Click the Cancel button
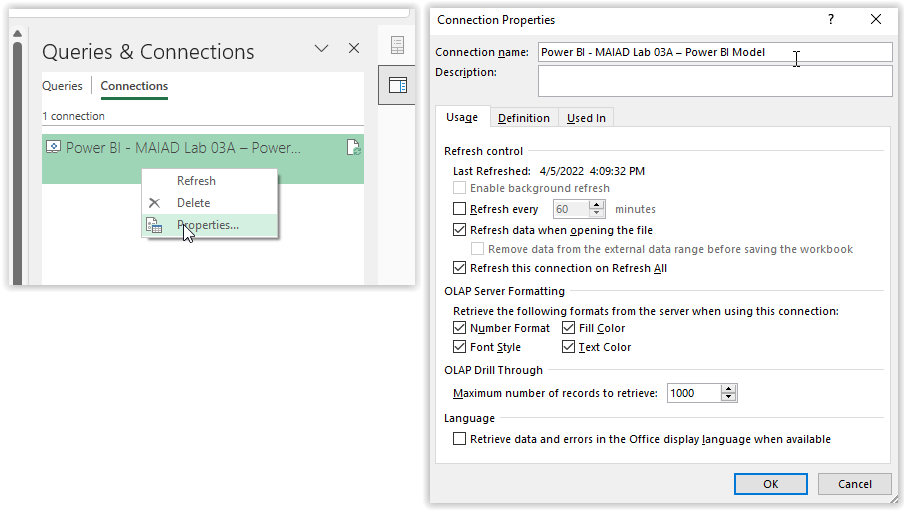The width and height of the screenshot is (904, 512). click(854, 484)
